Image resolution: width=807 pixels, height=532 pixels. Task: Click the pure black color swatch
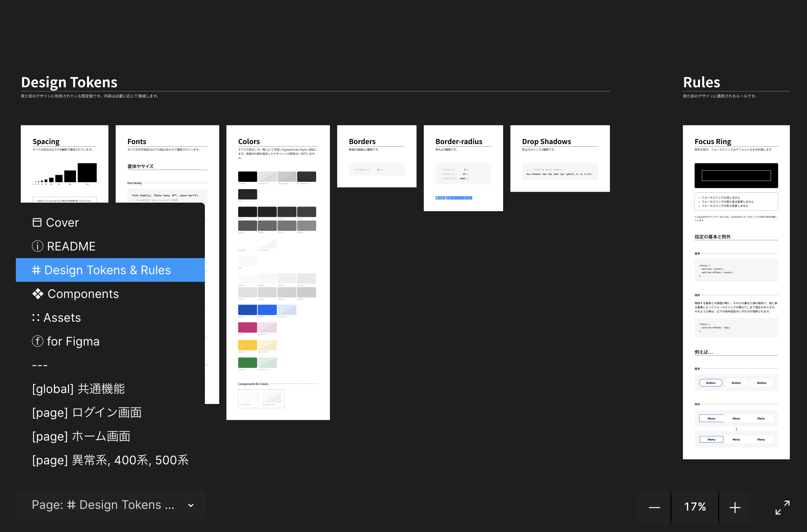point(247,177)
